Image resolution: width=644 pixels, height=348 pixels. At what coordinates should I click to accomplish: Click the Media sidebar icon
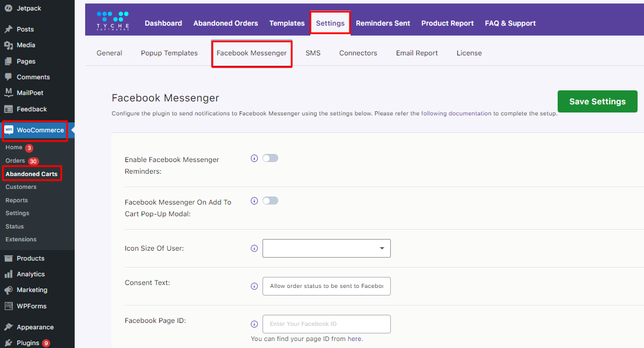(8, 45)
